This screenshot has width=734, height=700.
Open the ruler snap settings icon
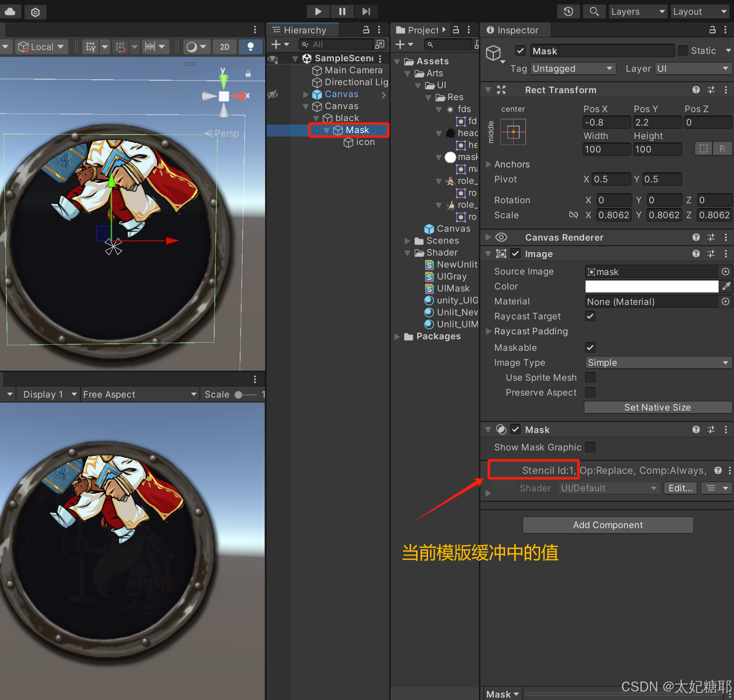point(155,47)
